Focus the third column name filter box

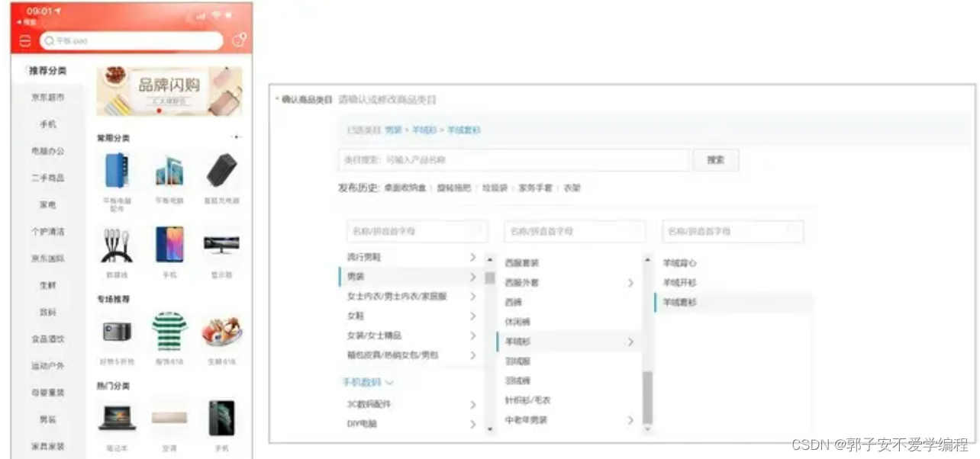click(x=733, y=231)
